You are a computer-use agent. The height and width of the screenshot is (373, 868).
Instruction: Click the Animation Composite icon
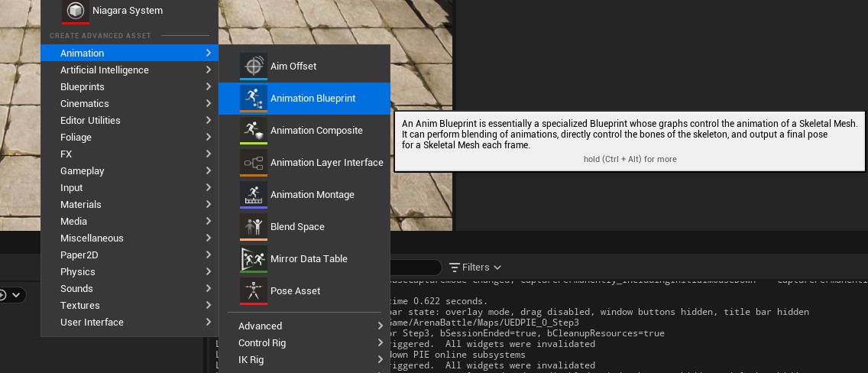pos(254,130)
